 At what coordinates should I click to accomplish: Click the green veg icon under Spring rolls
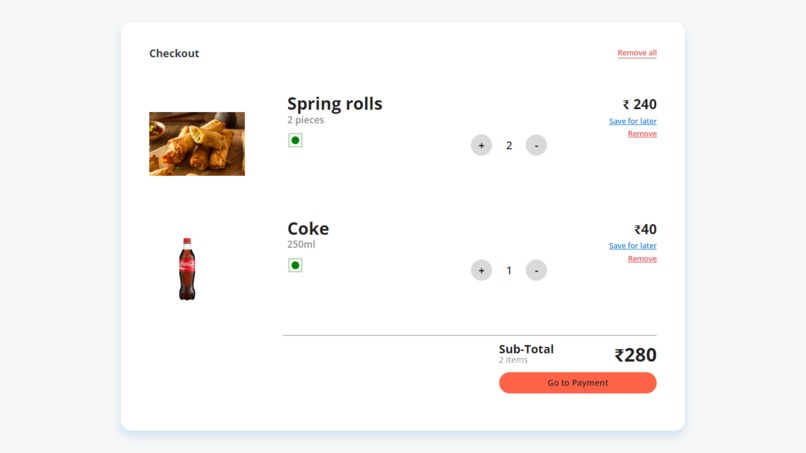pos(295,140)
